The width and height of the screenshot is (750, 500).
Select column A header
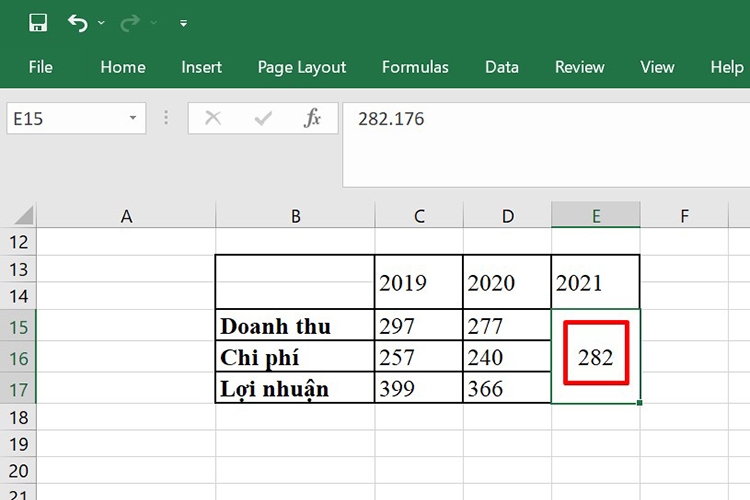[x=126, y=216]
